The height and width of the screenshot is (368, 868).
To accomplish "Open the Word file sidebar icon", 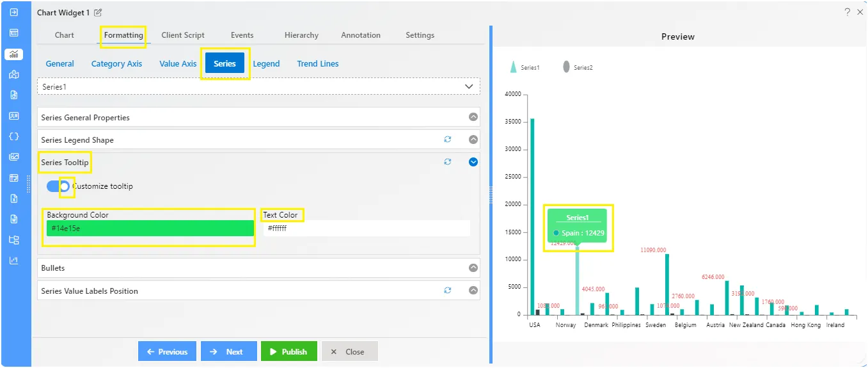I will coord(14,219).
